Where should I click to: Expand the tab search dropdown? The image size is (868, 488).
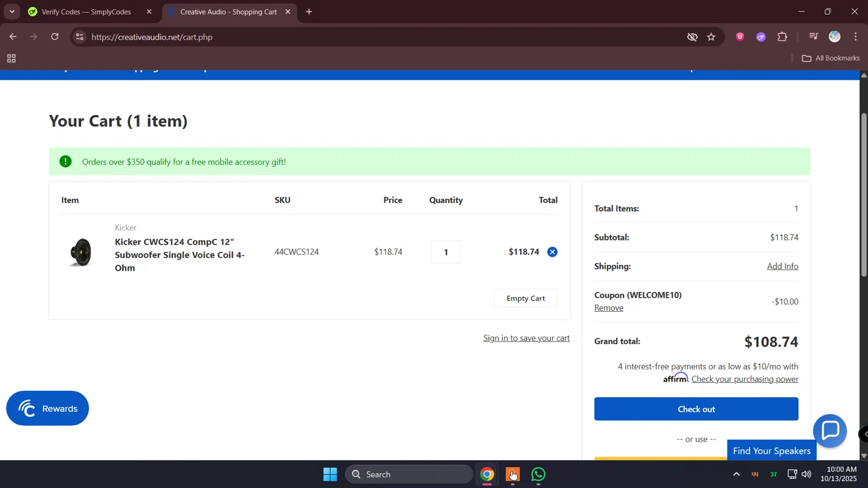click(x=12, y=12)
